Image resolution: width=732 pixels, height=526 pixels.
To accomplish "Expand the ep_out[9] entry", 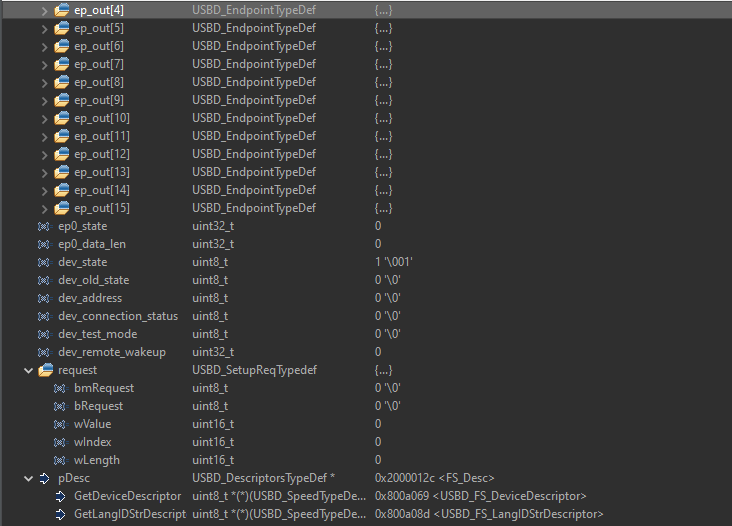I will (44, 101).
